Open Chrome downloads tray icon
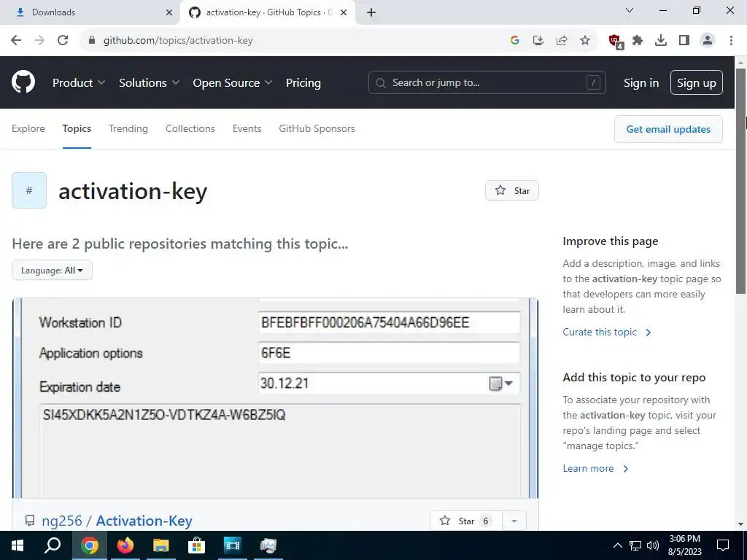 tap(661, 41)
